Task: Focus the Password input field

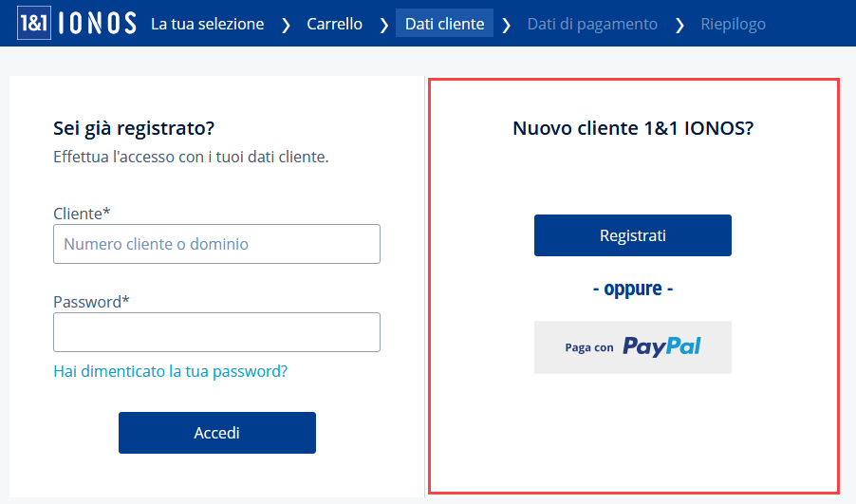Action: 216,332
